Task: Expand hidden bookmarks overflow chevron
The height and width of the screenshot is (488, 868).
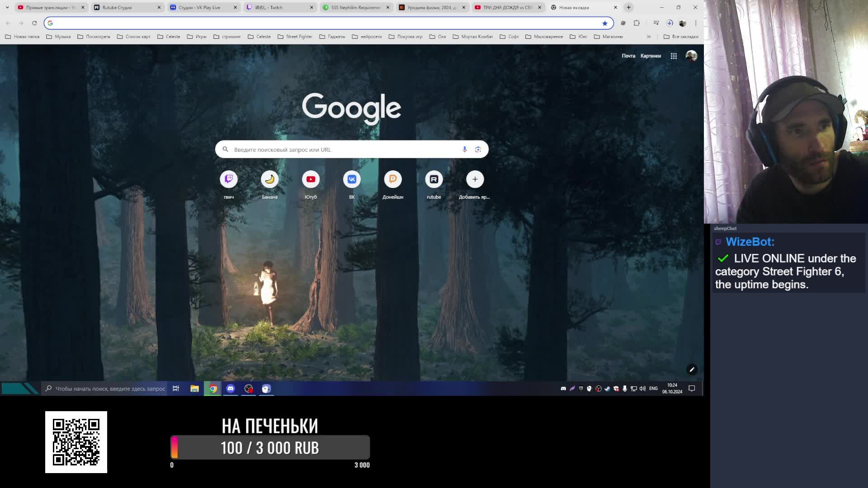Action: click(x=649, y=37)
